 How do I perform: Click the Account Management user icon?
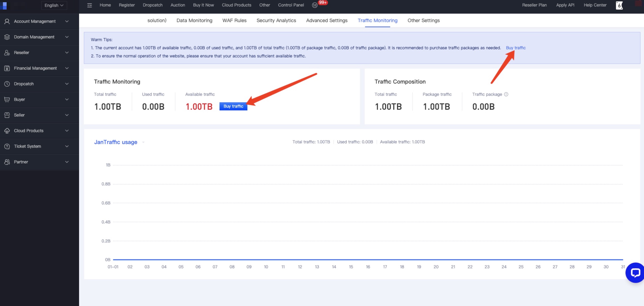click(x=7, y=21)
